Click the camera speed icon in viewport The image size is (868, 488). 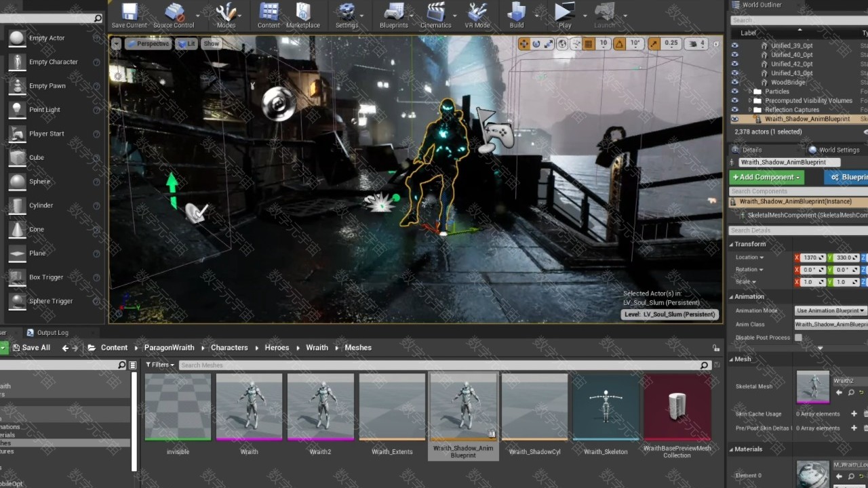coord(694,43)
